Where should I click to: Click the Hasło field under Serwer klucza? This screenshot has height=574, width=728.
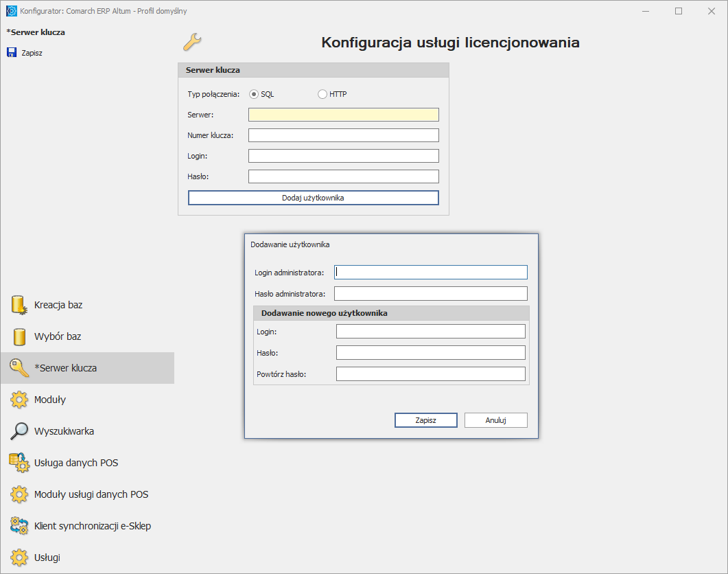click(x=344, y=176)
